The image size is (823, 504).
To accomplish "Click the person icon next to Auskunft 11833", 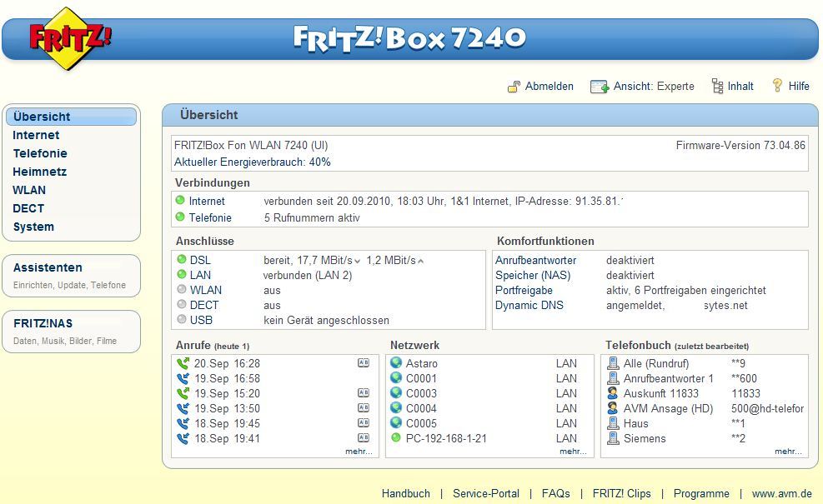I will coord(613,393).
